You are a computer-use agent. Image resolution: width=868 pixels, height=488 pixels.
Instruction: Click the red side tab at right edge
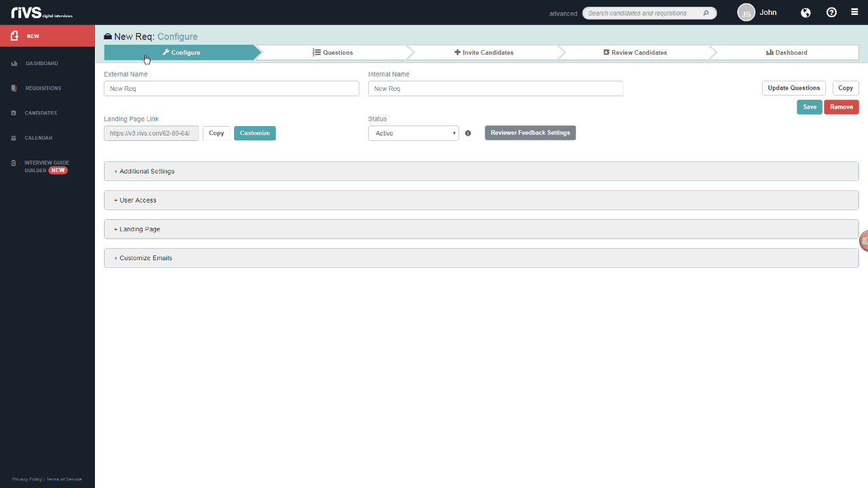click(864, 241)
